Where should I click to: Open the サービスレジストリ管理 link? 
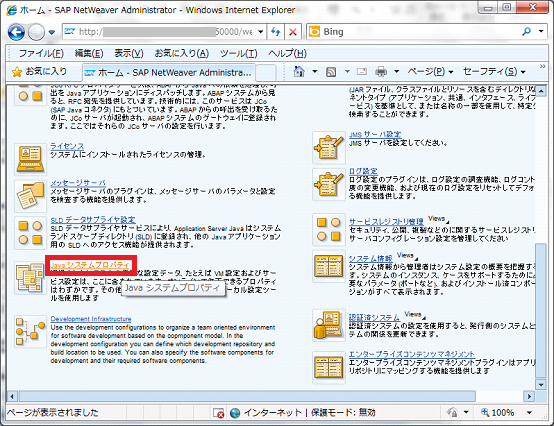click(x=386, y=221)
